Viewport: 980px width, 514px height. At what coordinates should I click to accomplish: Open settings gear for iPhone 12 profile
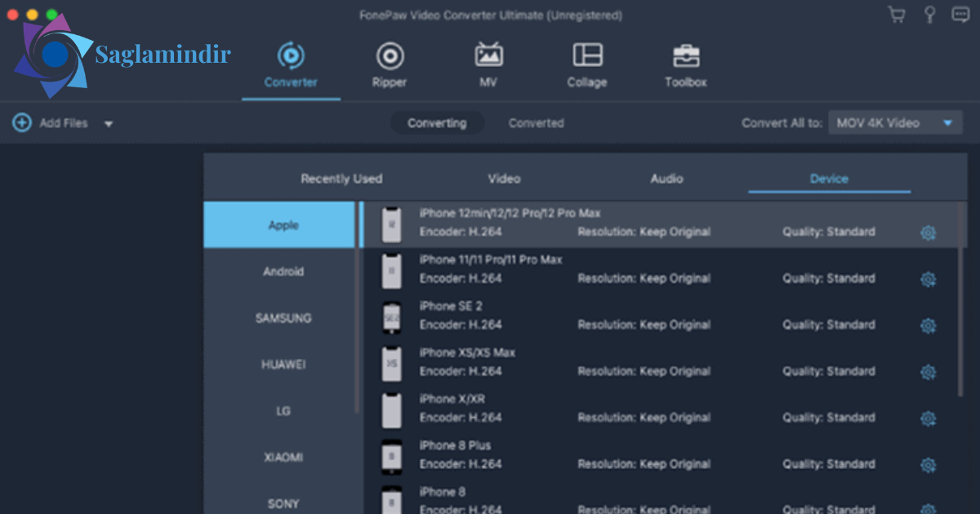click(928, 233)
